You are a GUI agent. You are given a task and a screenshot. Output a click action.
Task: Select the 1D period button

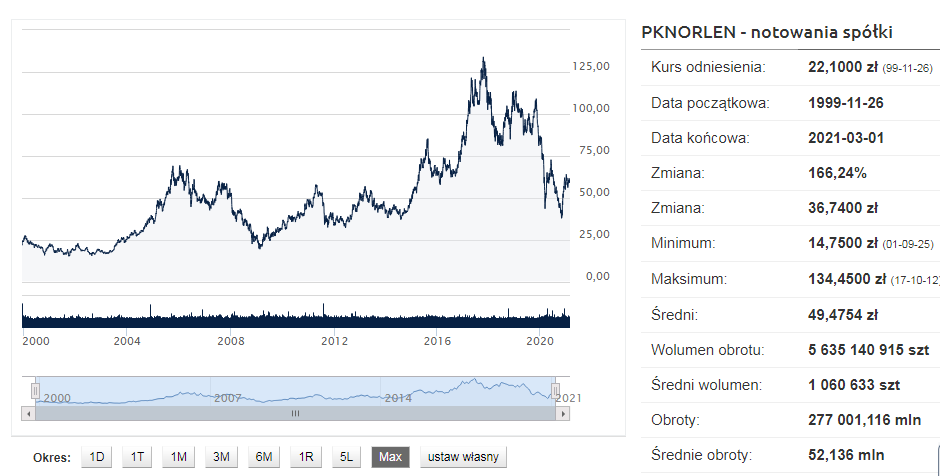coord(97,457)
